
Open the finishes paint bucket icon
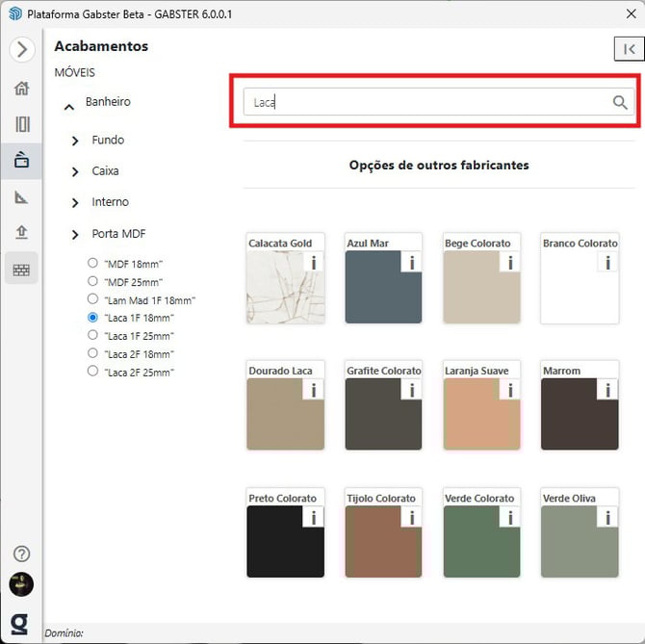point(21,160)
